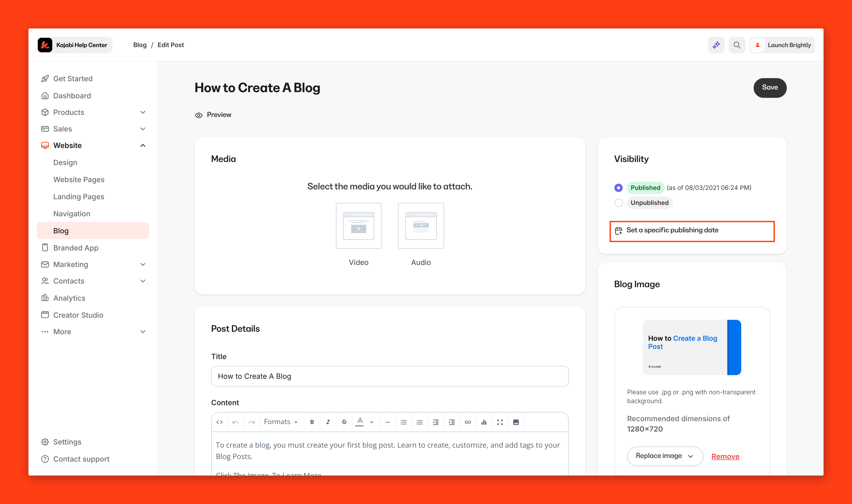852x504 pixels.
Task: Open the source code view icon
Action: pos(219,422)
